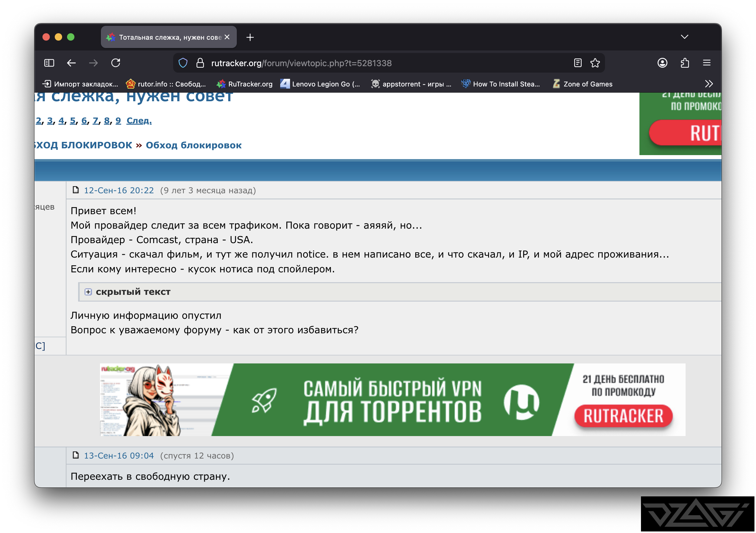The width and height of the screenshot is (756, 533).
Task: Reload the current page
Action: pyautogui.click(x=116, y=63)
